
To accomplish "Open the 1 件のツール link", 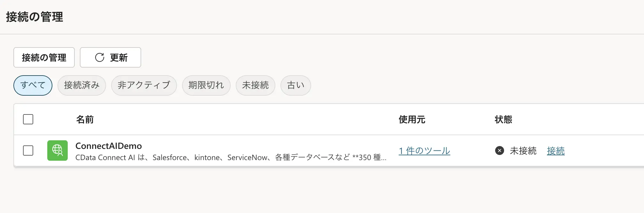I will click(424, 151).
